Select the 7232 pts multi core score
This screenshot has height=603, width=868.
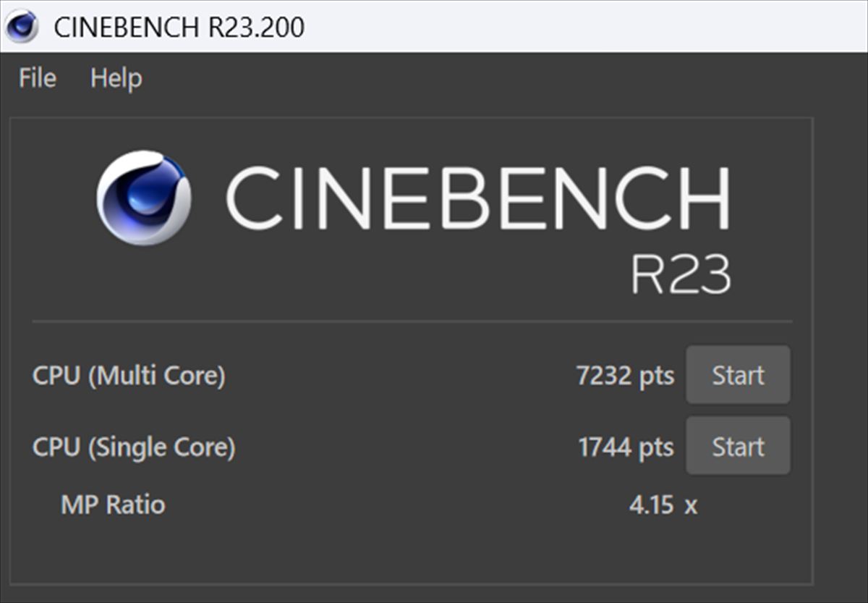point(625,376)
